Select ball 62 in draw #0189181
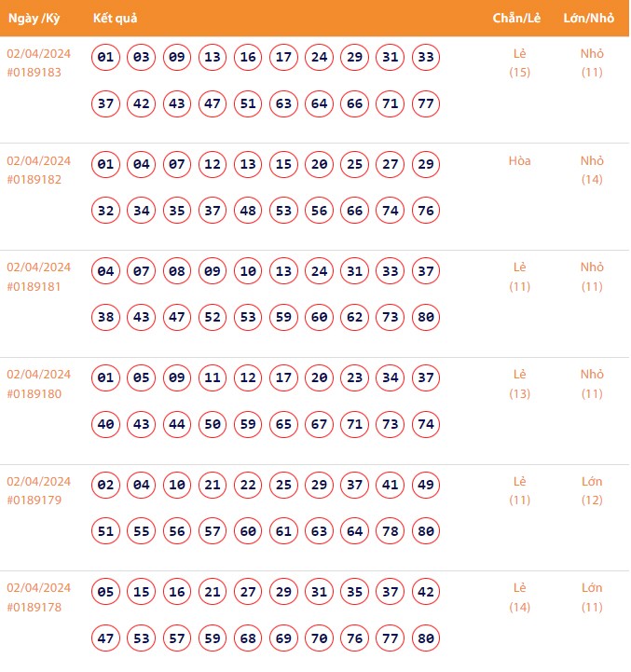This screenshot has height=672, width=631. point(355,318)
